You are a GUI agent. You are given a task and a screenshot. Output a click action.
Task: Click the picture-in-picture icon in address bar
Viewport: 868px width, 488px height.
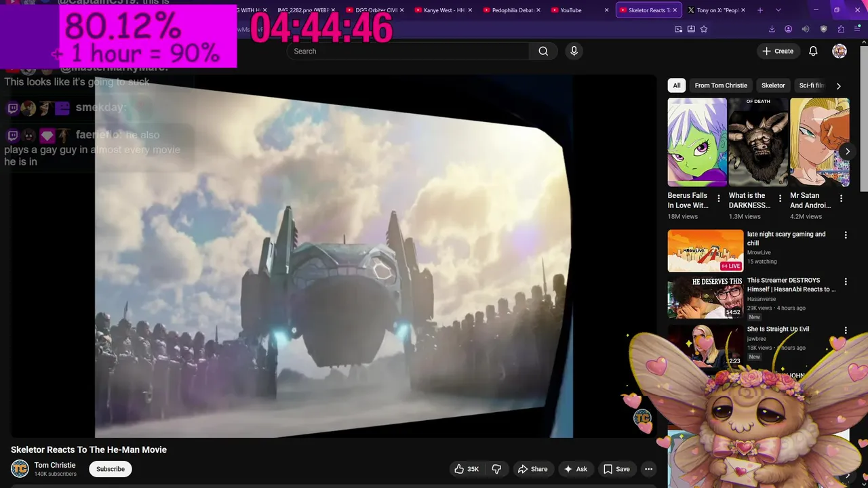(679, 29)
